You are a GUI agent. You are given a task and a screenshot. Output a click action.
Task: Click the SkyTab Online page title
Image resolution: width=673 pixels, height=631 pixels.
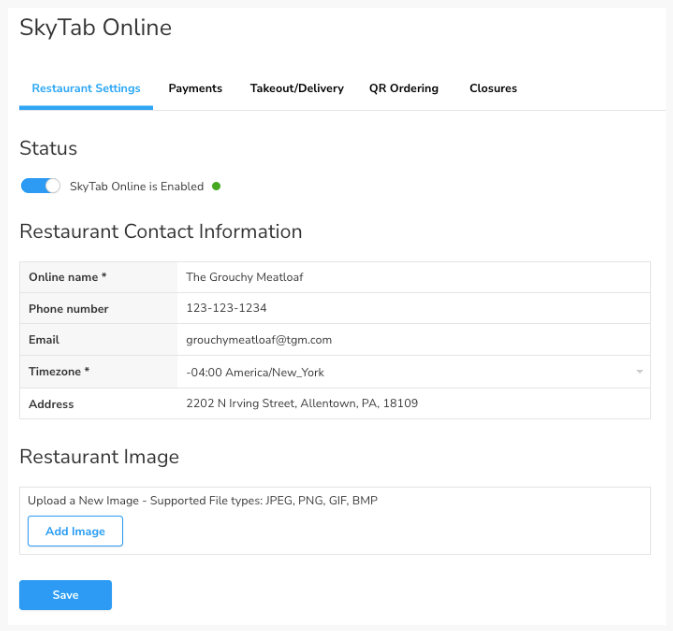(x=95, y=28)
